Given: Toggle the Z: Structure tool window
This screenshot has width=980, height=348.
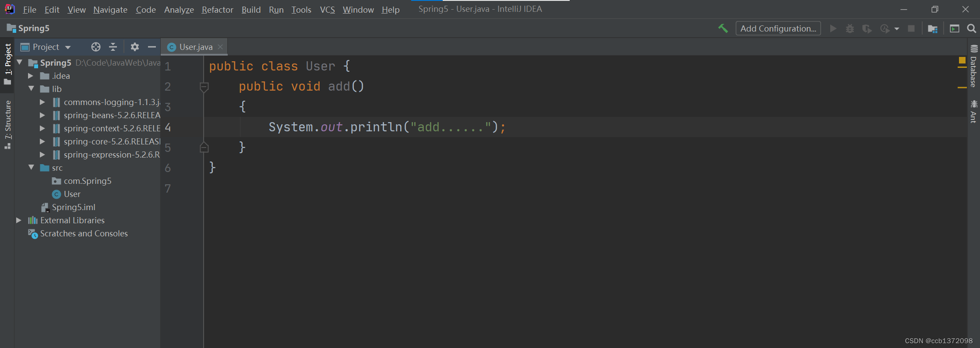Looking at the screenshot, I should [x=7, y=125].
